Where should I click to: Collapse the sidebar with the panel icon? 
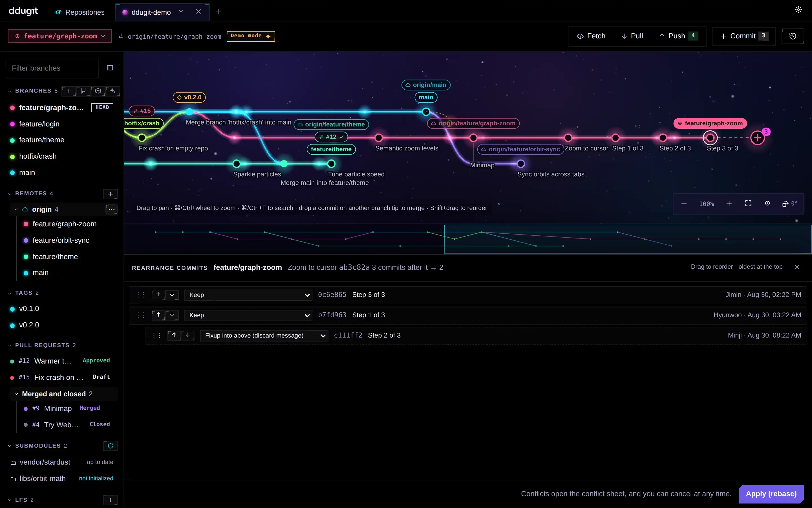110,68
